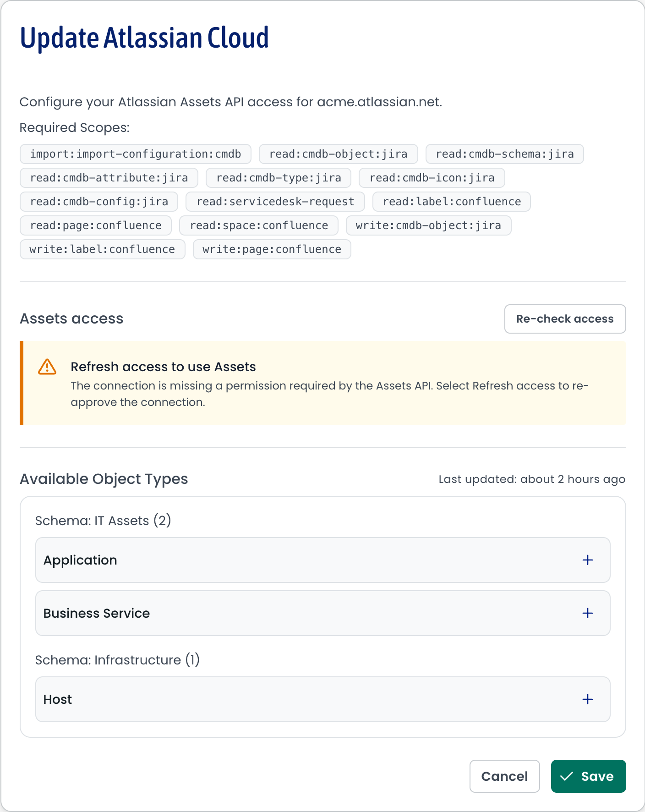Screen dimensions: 645x812
Task: Click the plus icon on the Business Service row
Action: [x=588, y=613]
